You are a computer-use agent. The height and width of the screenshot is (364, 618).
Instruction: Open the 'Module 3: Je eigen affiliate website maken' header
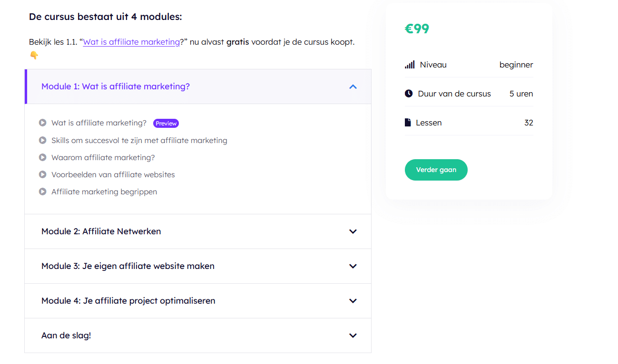coord(198,266)
